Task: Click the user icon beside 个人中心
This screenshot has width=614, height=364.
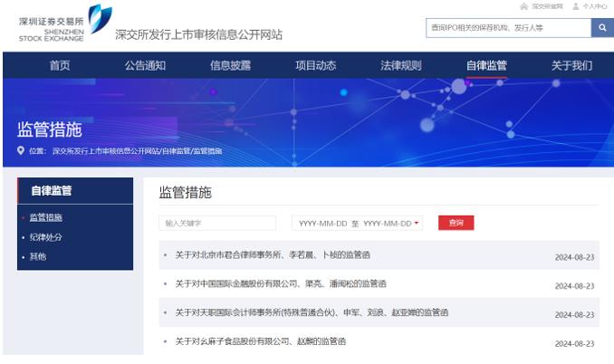Action: click(576, 6)
